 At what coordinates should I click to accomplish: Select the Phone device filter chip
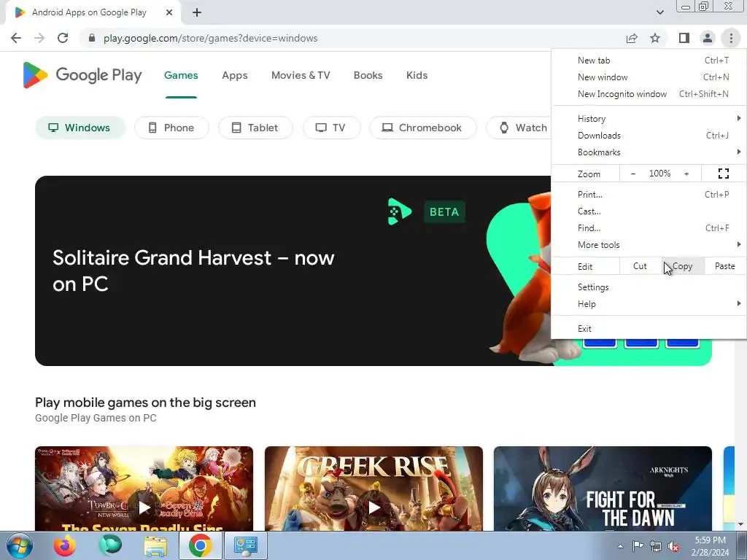[x=171, y=128]
